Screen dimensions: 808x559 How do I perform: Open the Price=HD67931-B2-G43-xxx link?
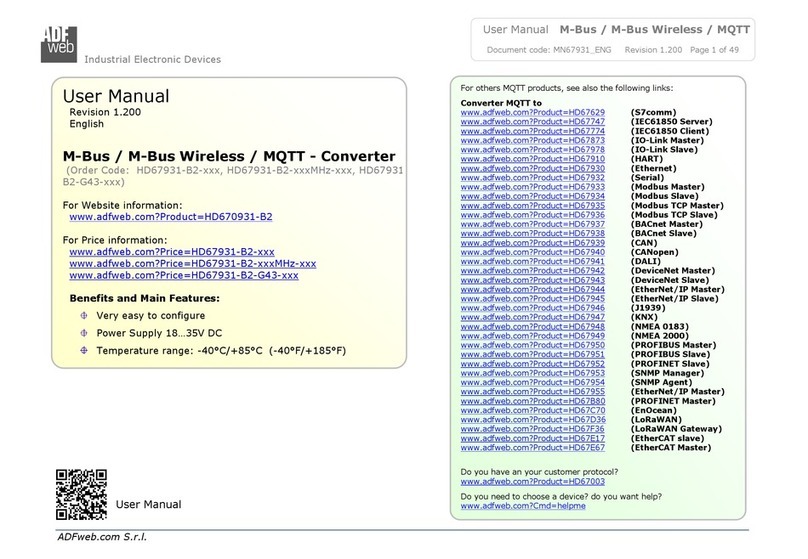coord(184,275)
